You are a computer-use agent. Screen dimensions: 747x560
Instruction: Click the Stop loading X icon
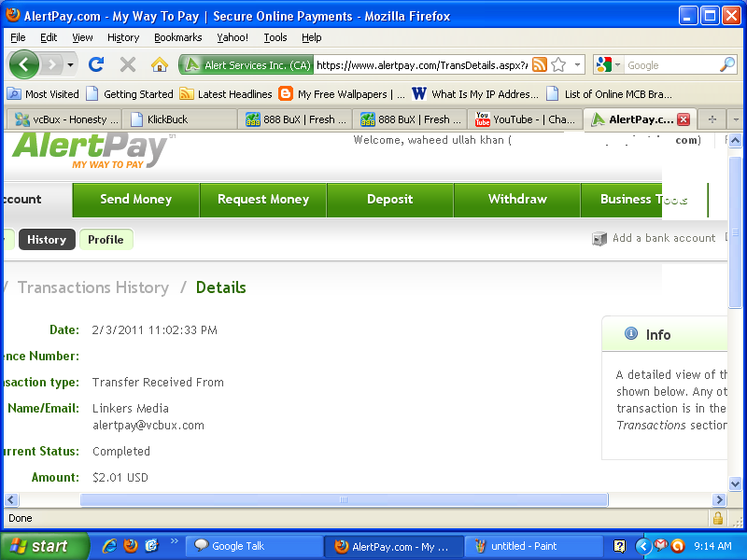[128, 64]
